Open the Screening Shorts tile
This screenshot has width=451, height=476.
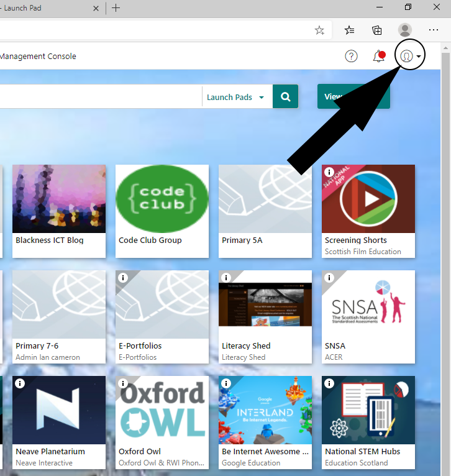coord(368,211)
